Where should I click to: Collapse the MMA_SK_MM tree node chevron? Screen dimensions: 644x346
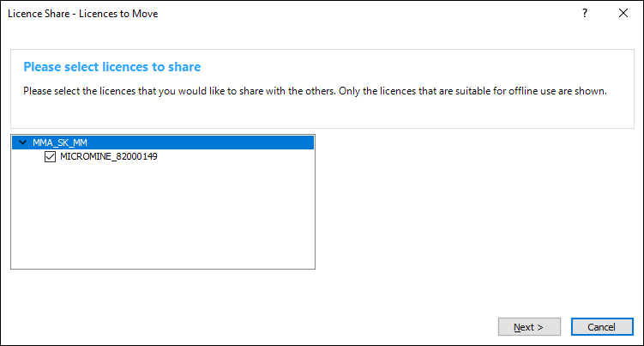tap(21, 143)
